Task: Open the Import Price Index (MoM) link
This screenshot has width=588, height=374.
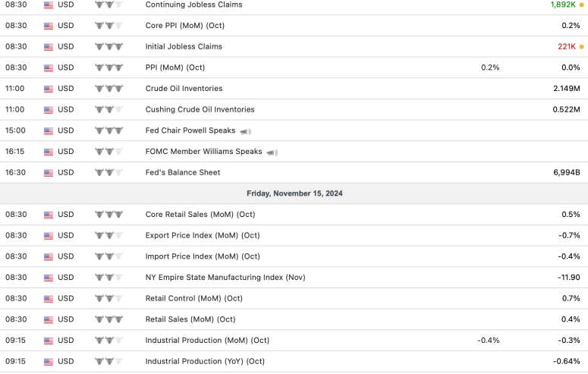Action: pos(203,256)
